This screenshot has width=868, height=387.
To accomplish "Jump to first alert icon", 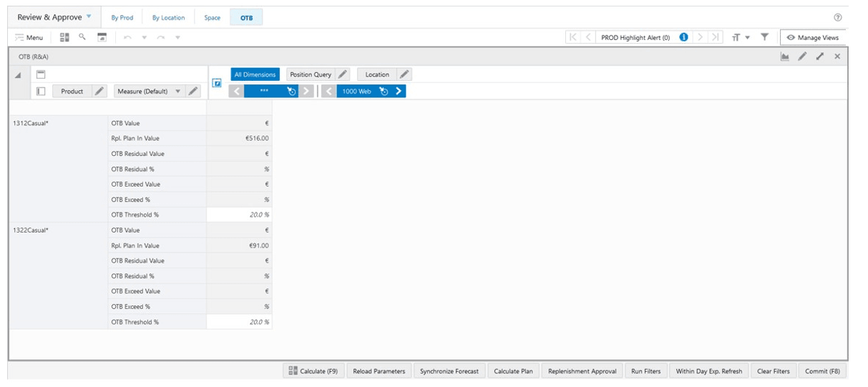I will point(573,37).
